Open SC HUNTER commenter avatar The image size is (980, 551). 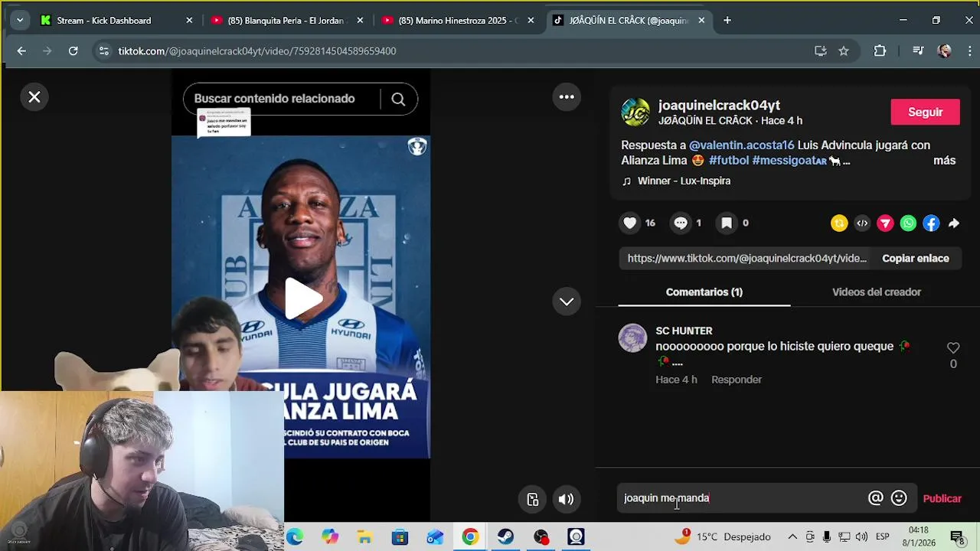point(632,338)
